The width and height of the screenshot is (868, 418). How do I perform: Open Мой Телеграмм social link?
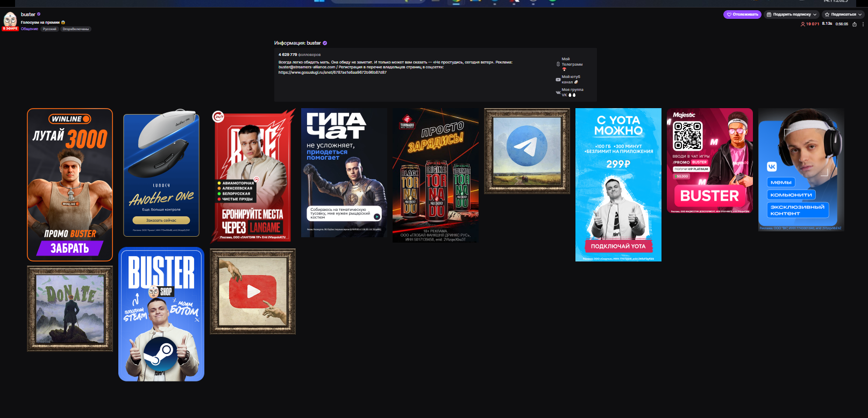point(570,64)
